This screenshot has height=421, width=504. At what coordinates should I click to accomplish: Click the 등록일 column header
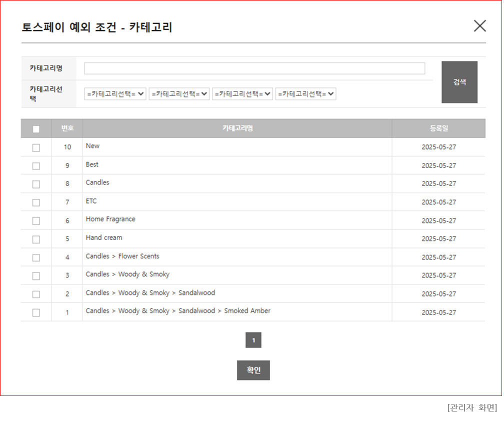tap(439, 128)
